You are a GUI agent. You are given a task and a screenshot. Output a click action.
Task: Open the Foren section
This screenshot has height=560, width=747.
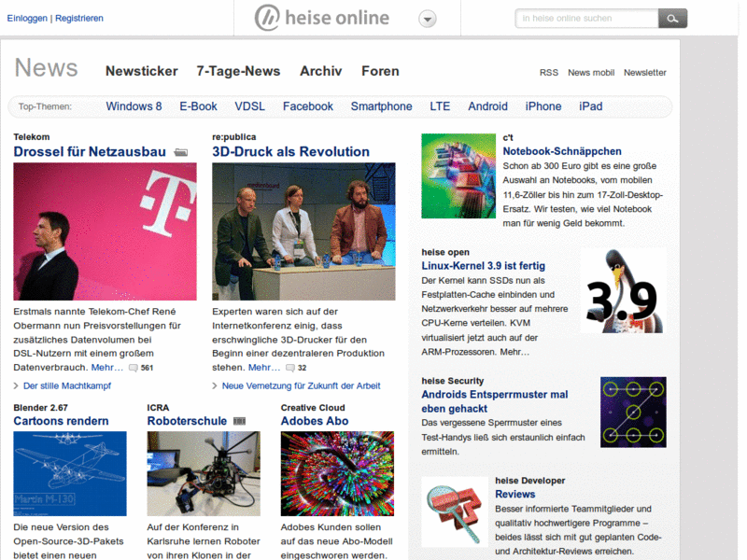pos(380,71)
